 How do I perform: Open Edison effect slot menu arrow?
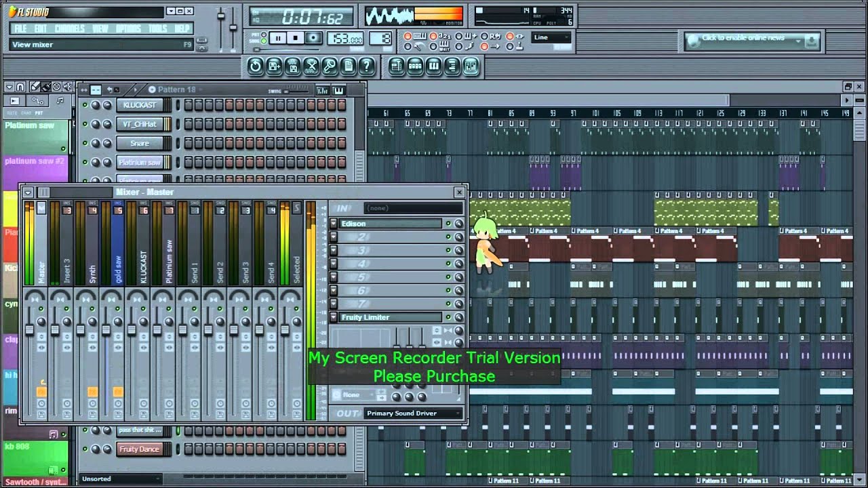pyautogui.click(x=334, y=224)
